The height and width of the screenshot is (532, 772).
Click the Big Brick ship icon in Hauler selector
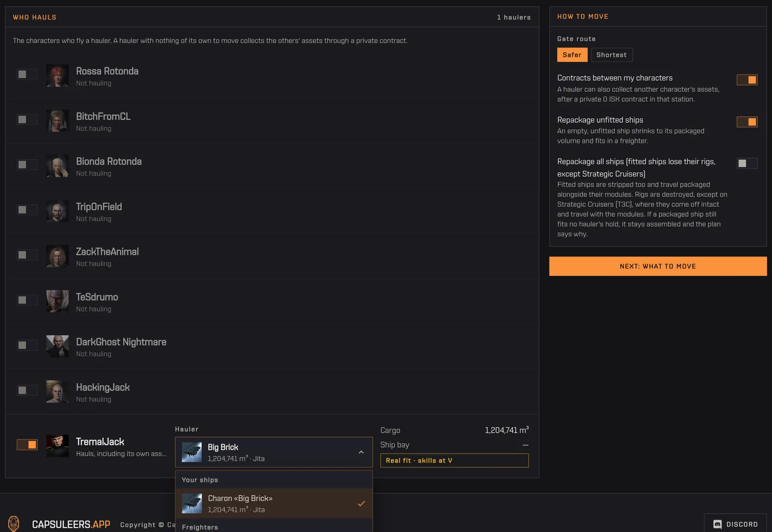pyautogui.click(x=192, y=452)
